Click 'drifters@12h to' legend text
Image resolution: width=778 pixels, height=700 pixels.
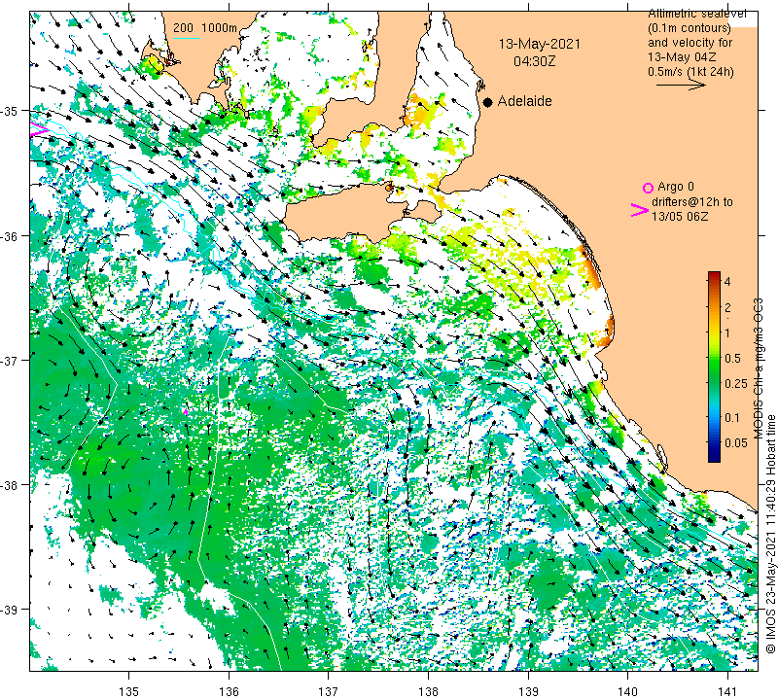point(691,202)
